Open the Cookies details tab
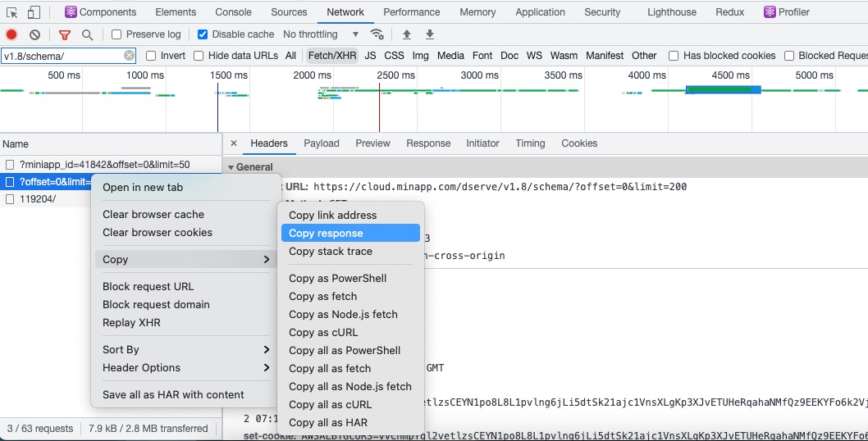 [579, 143]
